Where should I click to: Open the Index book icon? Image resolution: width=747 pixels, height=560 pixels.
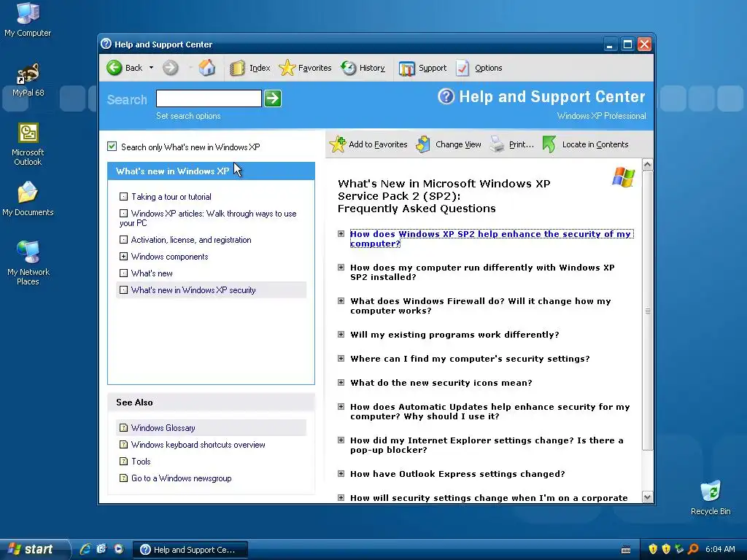(237, 68)
